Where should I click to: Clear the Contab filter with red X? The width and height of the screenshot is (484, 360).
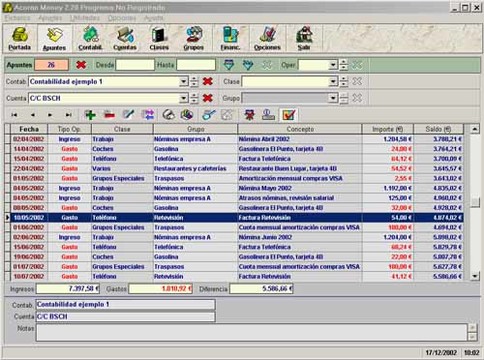[x=208, y=81]
